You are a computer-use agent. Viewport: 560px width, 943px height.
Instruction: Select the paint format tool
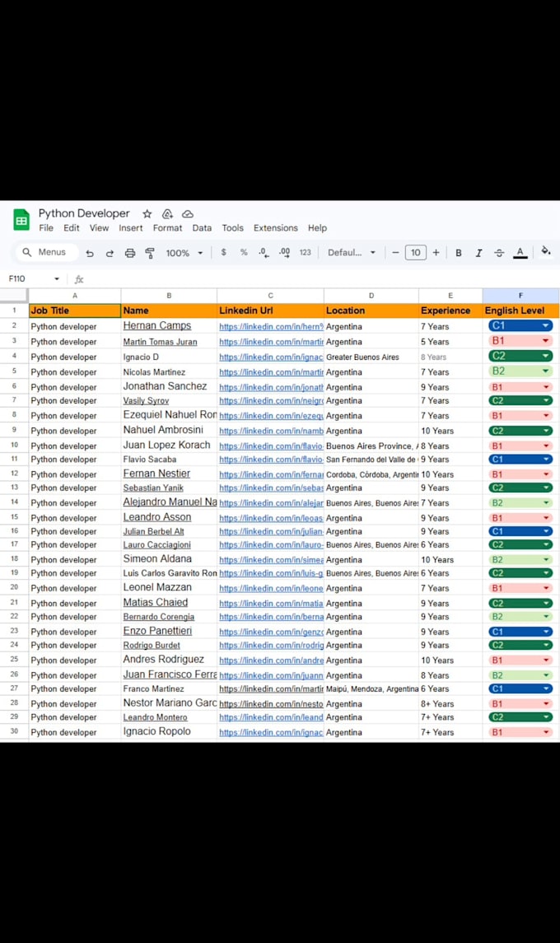click(150, 253)
